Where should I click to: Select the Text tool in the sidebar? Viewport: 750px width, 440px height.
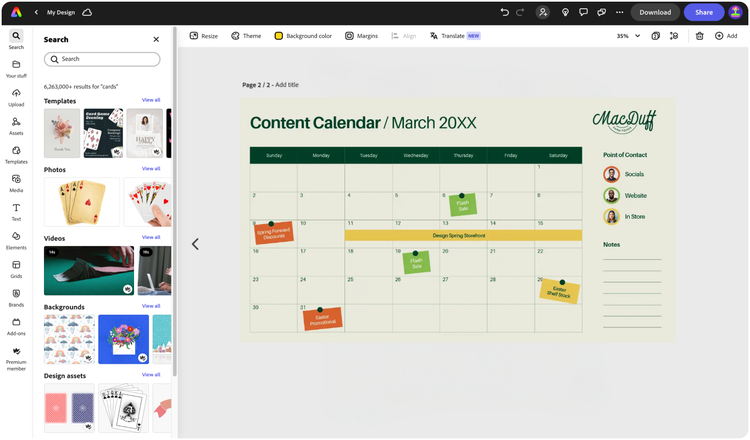[x=16, y=212]
